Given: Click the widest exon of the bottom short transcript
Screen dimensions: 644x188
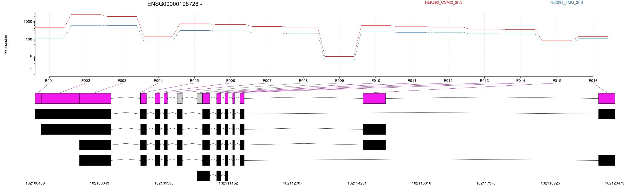Looking at the screenshot, I should [203, 176].
